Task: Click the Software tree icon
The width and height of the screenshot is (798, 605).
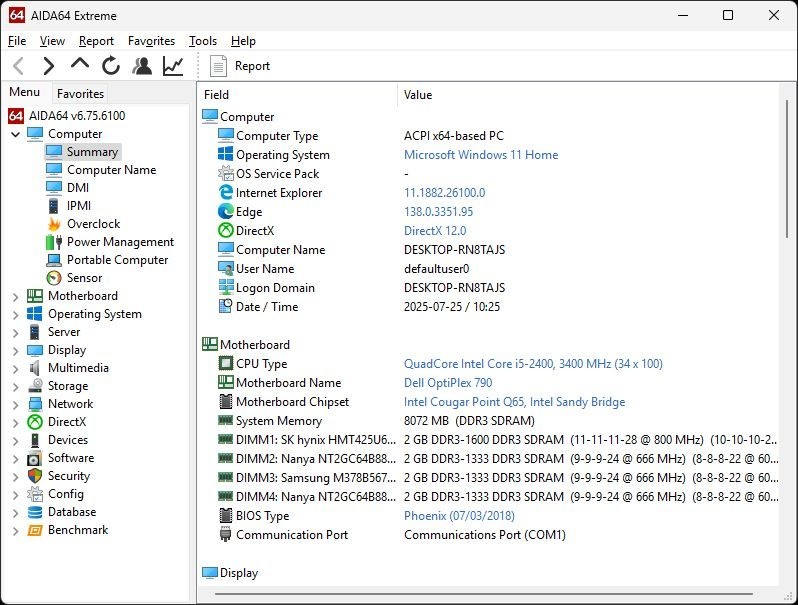Action: tap(35, 458)
